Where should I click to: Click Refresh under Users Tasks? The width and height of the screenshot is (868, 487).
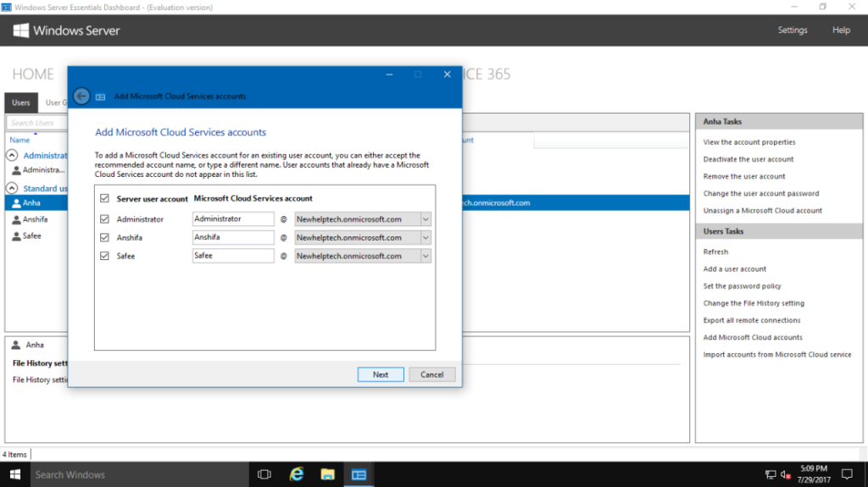coord(715,252)
